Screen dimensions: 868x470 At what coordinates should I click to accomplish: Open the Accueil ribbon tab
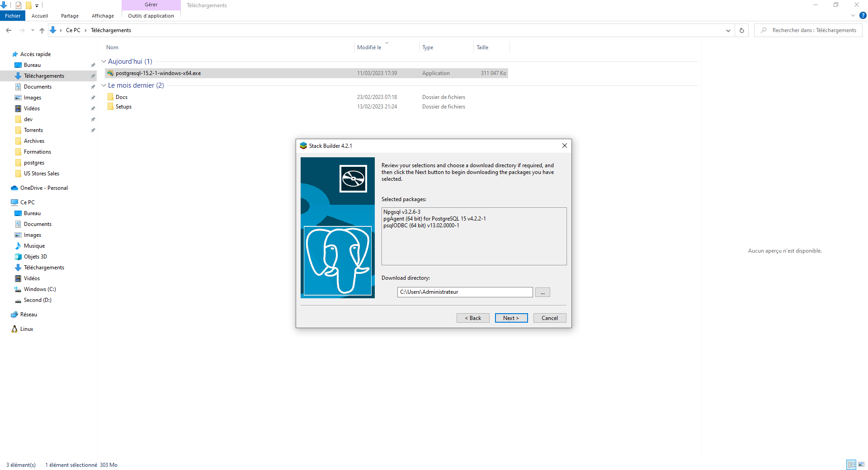pyautogui.click(x=40, y=16)
